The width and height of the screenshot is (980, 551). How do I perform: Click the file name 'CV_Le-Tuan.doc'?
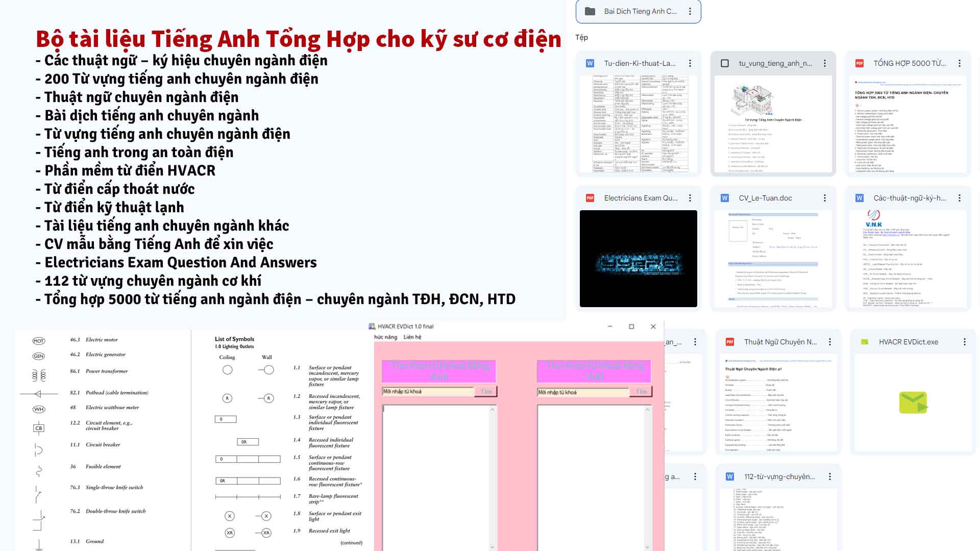click(x=765, y=198)
